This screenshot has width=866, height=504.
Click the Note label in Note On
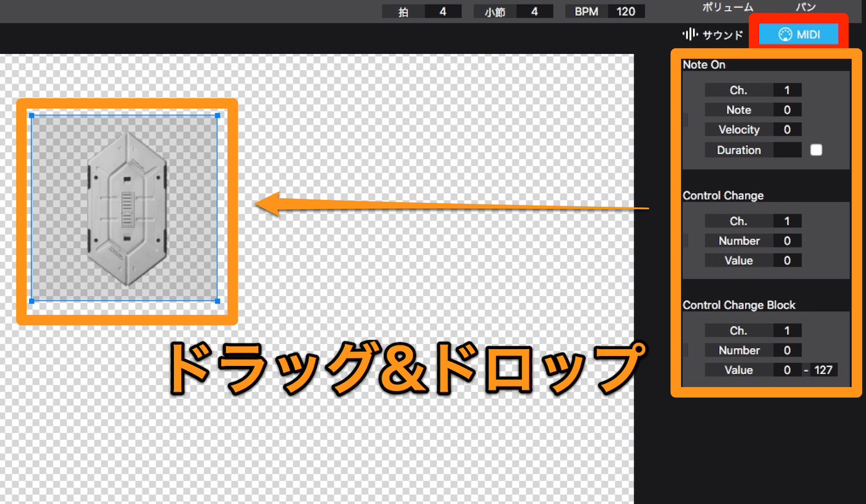739,110
